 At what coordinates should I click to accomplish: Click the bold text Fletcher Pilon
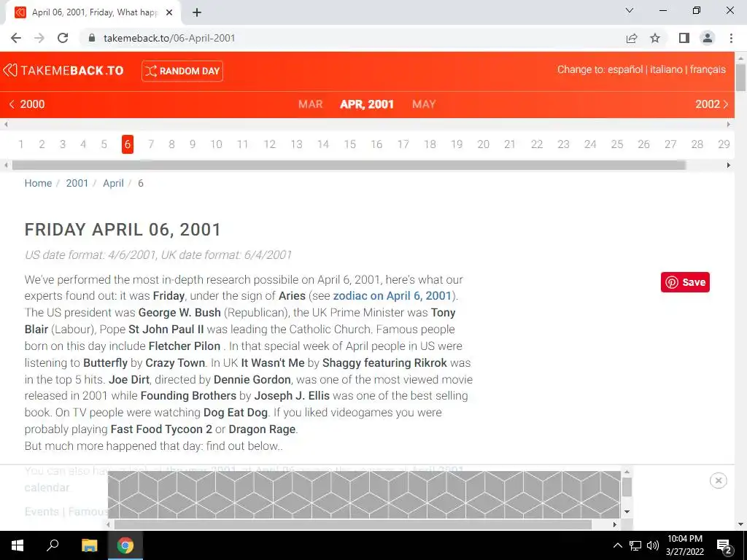click(185, 346)
